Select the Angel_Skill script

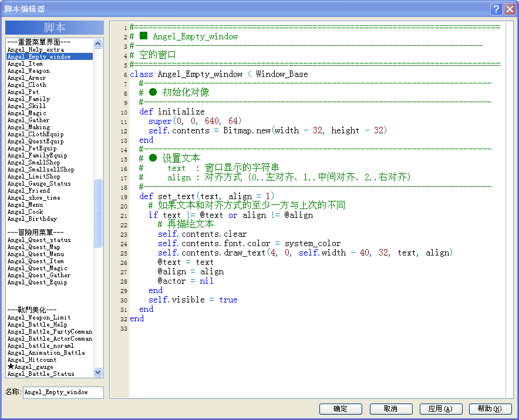click(x=27, y=106)
